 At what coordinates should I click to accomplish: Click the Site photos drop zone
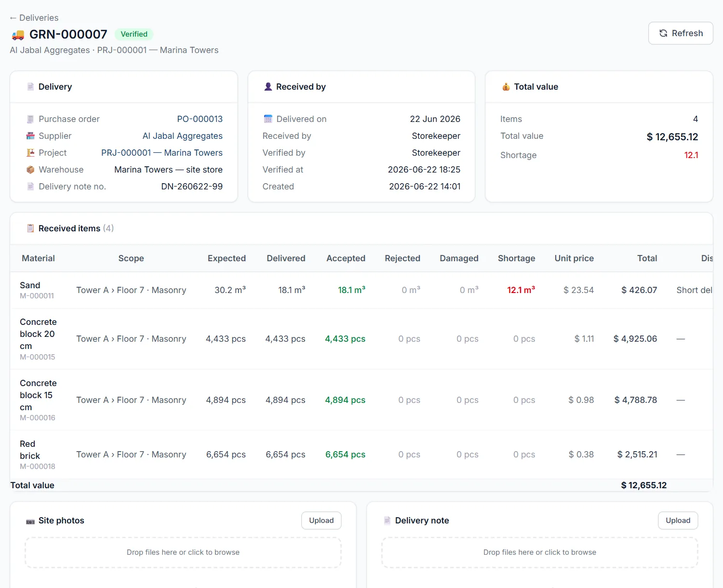coord(183,552)
